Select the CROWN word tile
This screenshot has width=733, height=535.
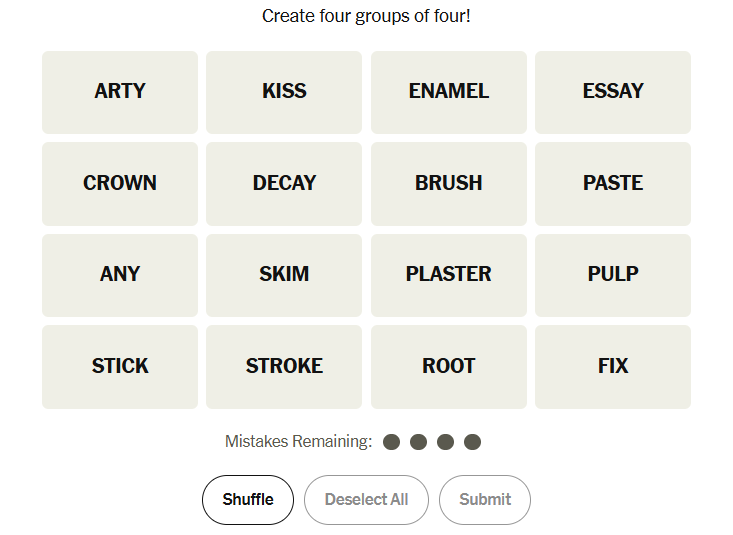120,184
